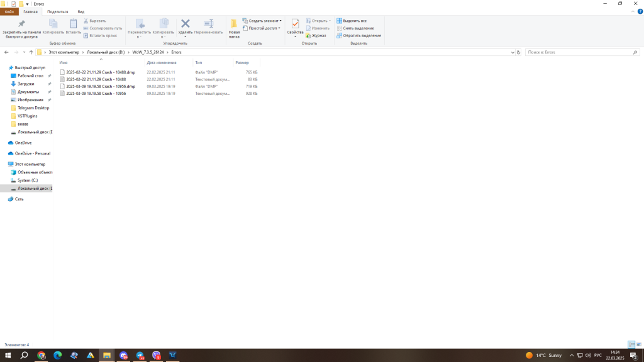Open the file 2025-03-09 19.19.58 Crash - 10956.dmp

[100, 86]
